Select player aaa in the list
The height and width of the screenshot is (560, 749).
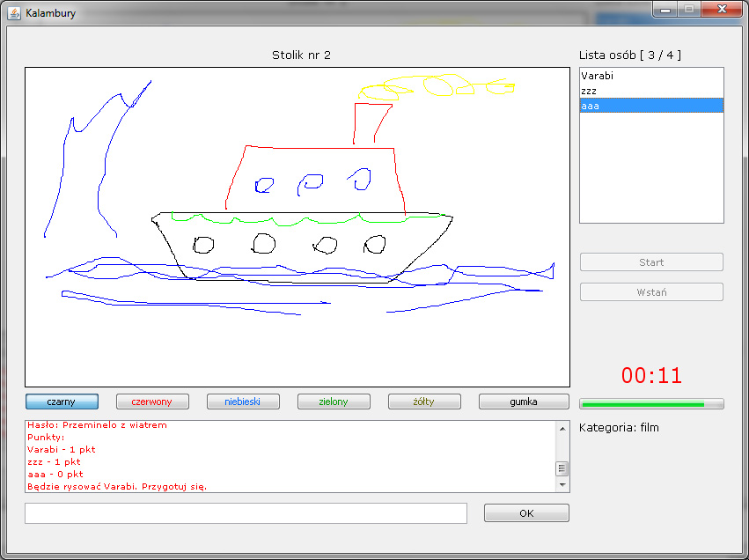(x=650, y=106)
